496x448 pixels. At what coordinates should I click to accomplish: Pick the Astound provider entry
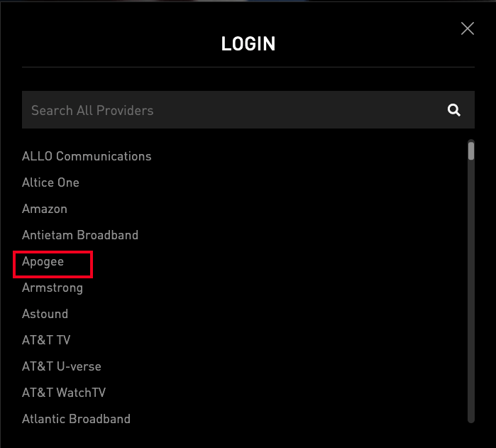(45, 314)
